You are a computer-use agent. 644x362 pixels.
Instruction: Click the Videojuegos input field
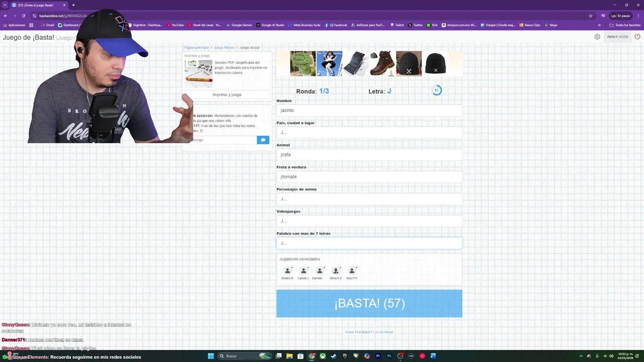tap(369, 221)
